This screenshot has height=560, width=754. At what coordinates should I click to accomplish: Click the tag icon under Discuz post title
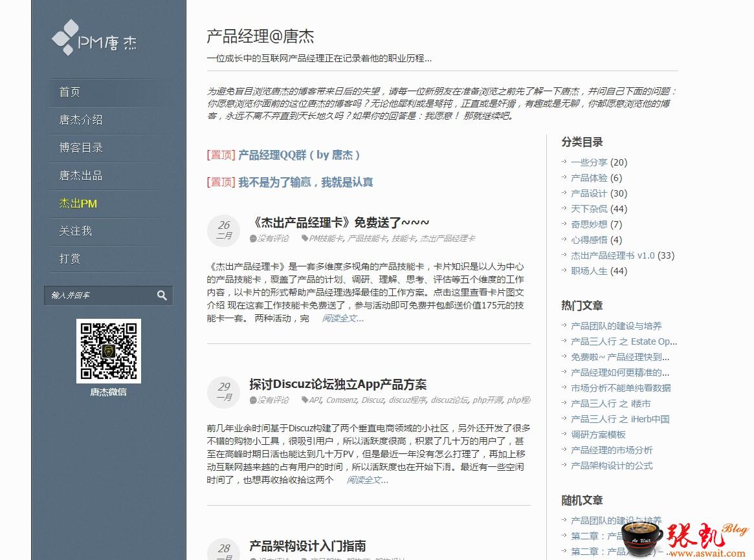(304, 400)
